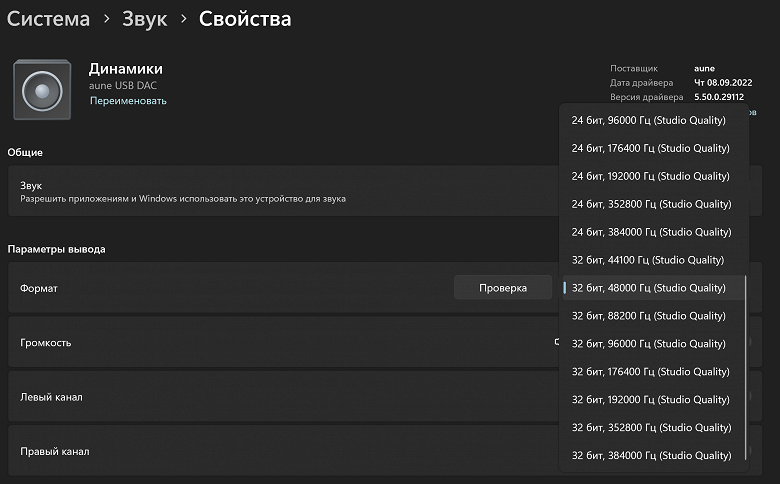
Task: Choose 24 бит, 384000 Гц format
Action: 650,232
